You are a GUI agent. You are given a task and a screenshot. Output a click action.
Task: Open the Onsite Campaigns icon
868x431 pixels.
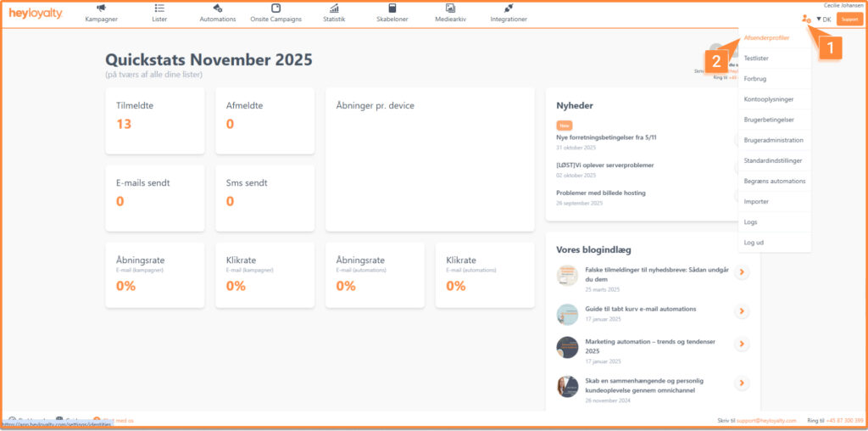pos(275,8)
